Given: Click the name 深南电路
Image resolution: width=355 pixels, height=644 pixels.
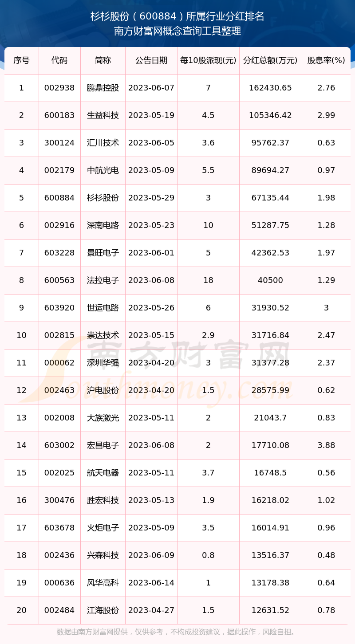Looking at the screenshot, I should tap(103, 225).
